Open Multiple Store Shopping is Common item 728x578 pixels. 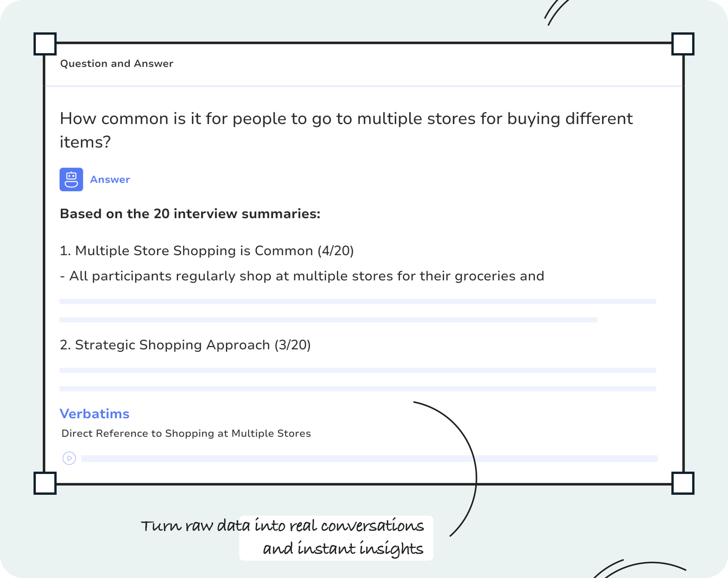[x=207, y=251]
